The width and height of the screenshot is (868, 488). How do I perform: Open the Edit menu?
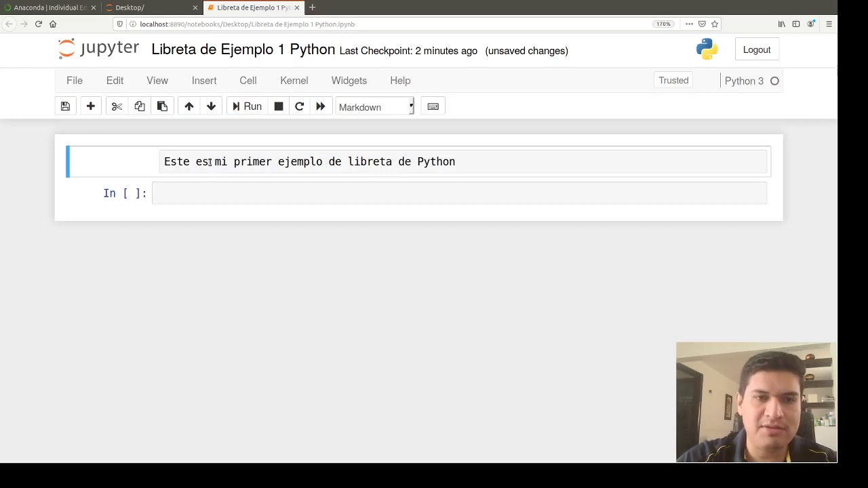[115, 81]
